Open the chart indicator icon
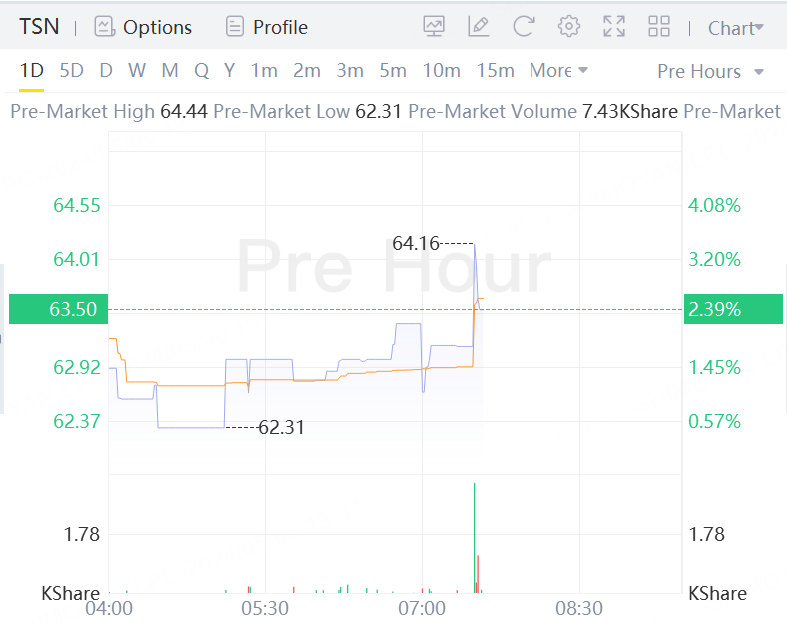 pos(434,27)
